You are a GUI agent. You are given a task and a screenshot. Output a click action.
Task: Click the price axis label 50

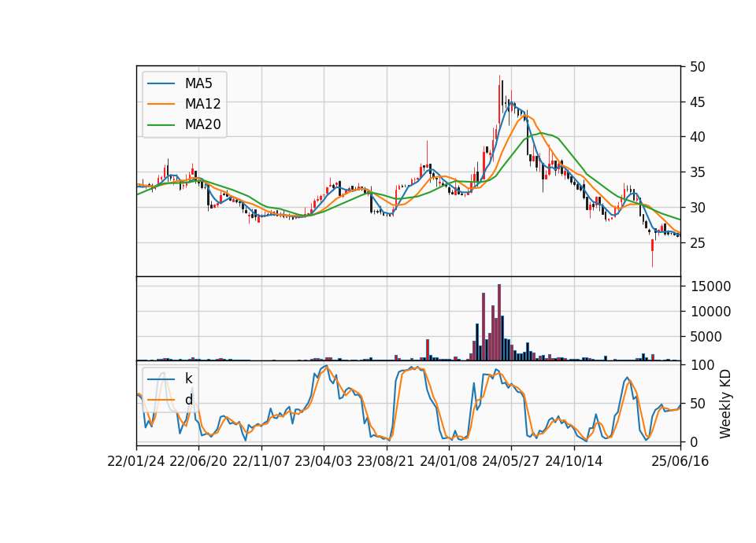tap(697, 67)
